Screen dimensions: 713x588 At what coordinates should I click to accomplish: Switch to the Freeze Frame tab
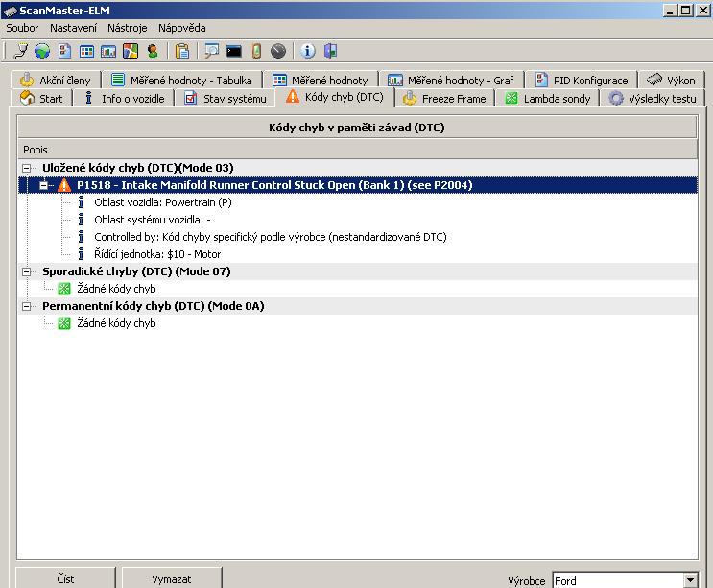[444, 98]
